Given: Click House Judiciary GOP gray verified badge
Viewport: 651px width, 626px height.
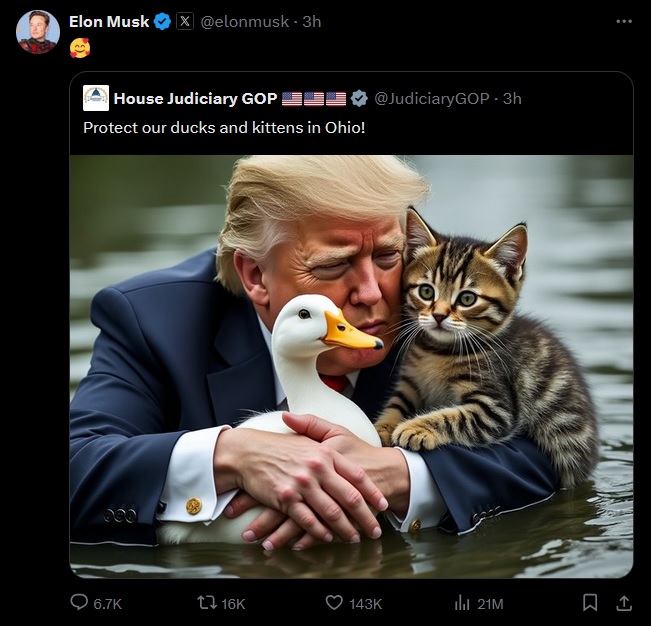Looking at the screenshot, I should click(359, 99).
